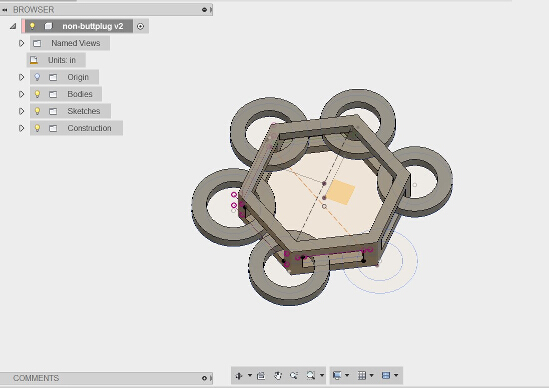The width and height of the screenshot is (549, 388).
Task: Click the Display Settings monitor icon
Action: (x=337, y=376)
